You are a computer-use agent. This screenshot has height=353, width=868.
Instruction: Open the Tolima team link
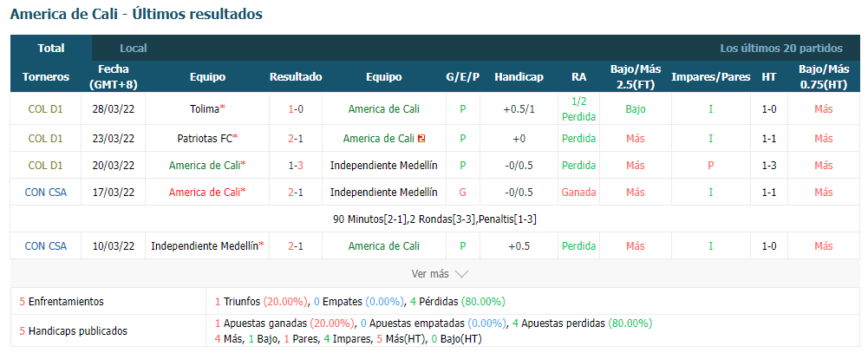click(x=205, y=109)
